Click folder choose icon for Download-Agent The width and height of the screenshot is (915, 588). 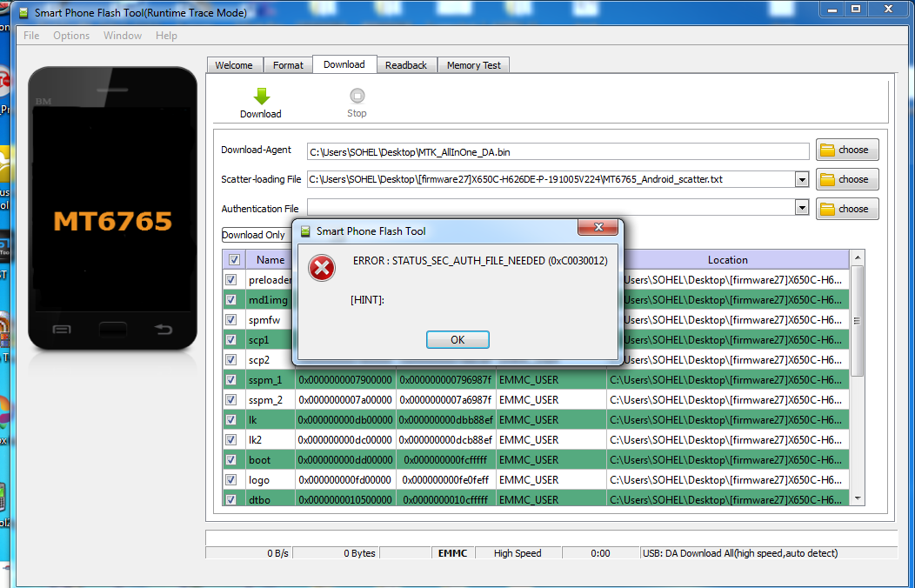827,150
